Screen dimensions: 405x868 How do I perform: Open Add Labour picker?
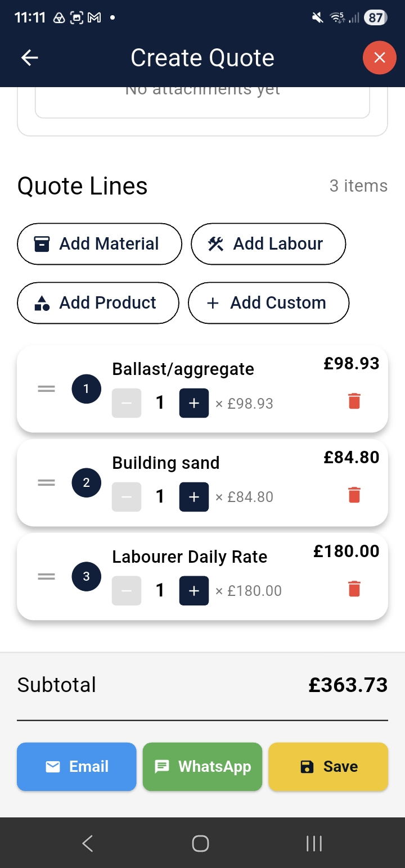(268, 244)
